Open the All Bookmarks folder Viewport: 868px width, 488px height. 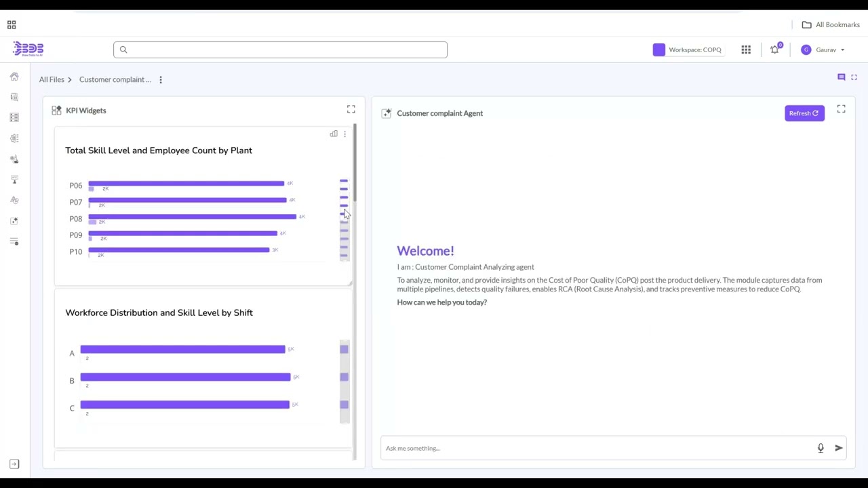click(831, 25)
